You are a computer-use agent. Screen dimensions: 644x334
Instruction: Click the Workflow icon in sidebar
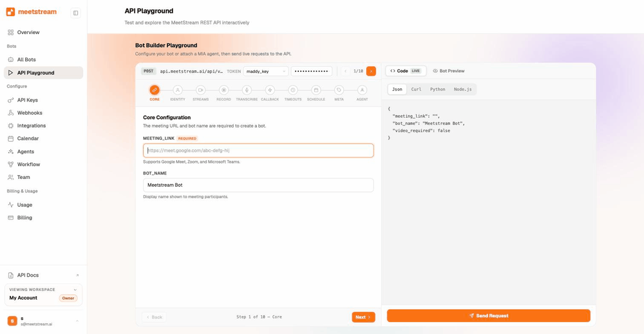coord(11,165)
